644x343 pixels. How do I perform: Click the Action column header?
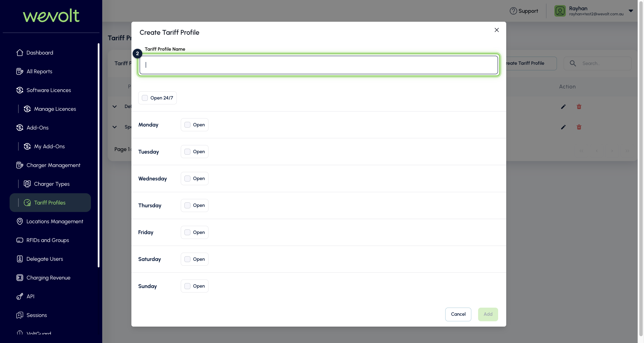567,86
